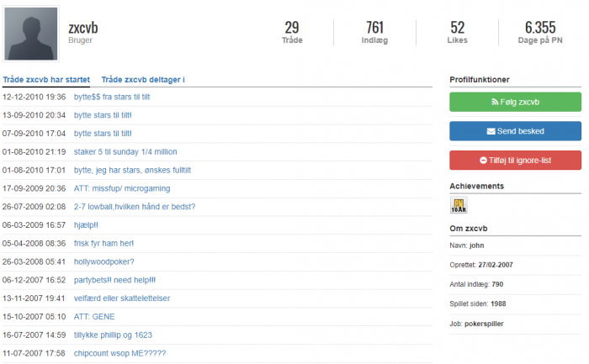Click the 10 ÅR achievement badge icon
The width and height of the screenshot is (589, 364).
pos(459,205)
